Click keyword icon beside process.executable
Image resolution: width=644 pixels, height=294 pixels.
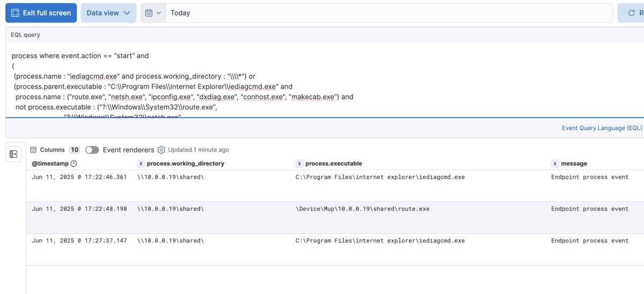pyautogui.click(x=299, y=164)
